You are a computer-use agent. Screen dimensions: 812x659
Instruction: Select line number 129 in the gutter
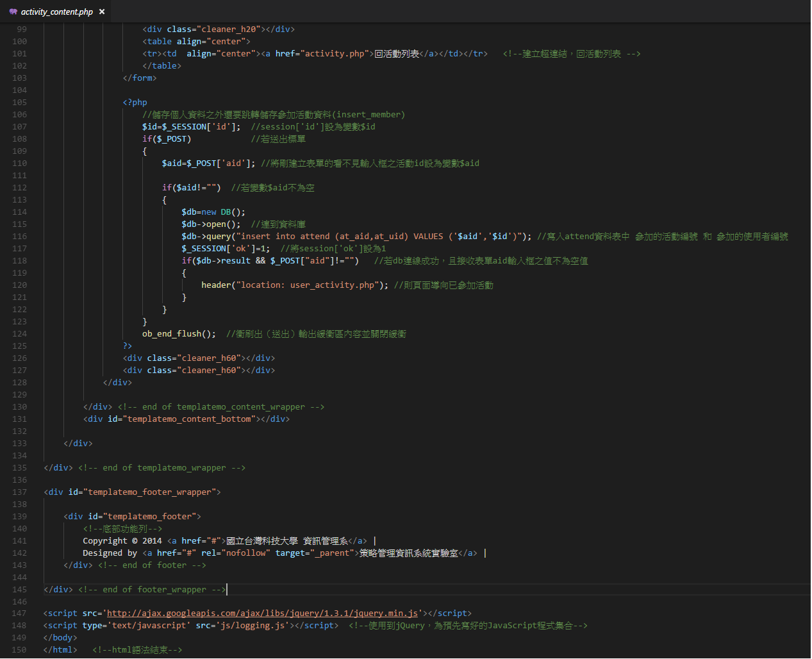20,395
